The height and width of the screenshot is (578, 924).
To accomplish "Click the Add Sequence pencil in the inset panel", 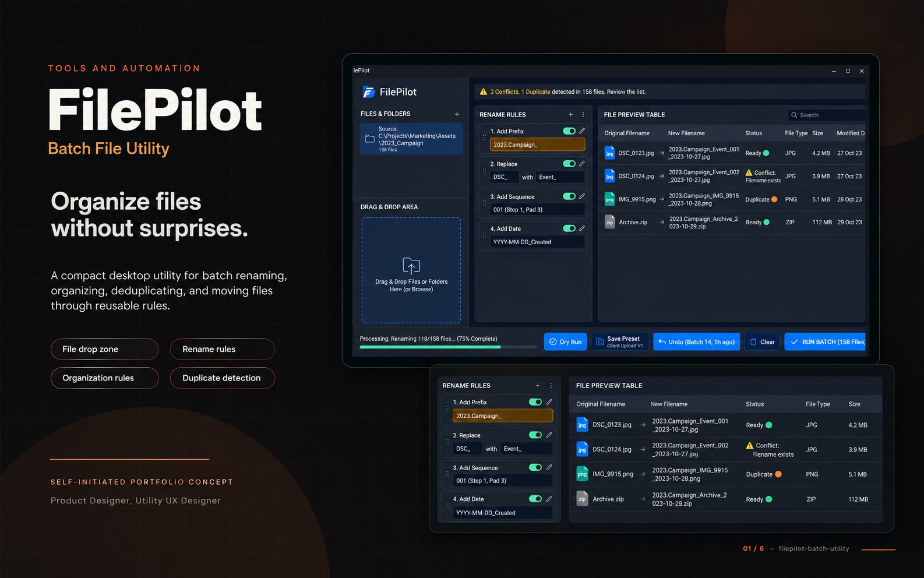I will 549,467.
